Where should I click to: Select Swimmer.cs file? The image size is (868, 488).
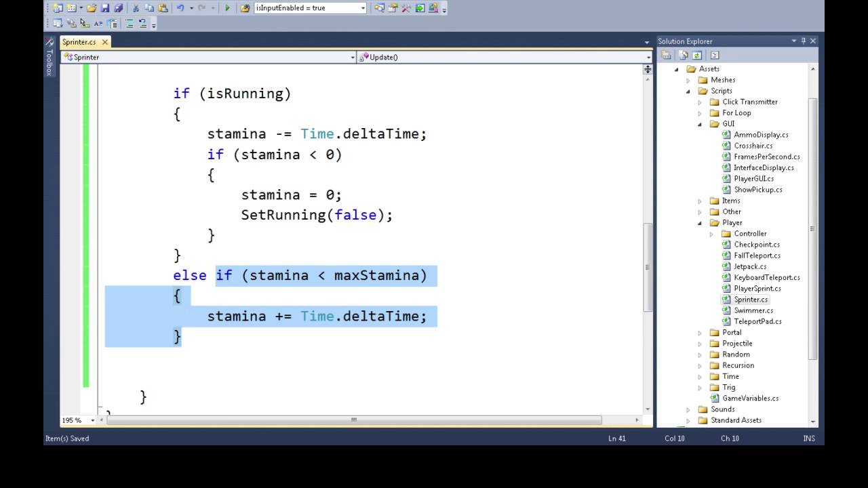(x=753, y=310)
